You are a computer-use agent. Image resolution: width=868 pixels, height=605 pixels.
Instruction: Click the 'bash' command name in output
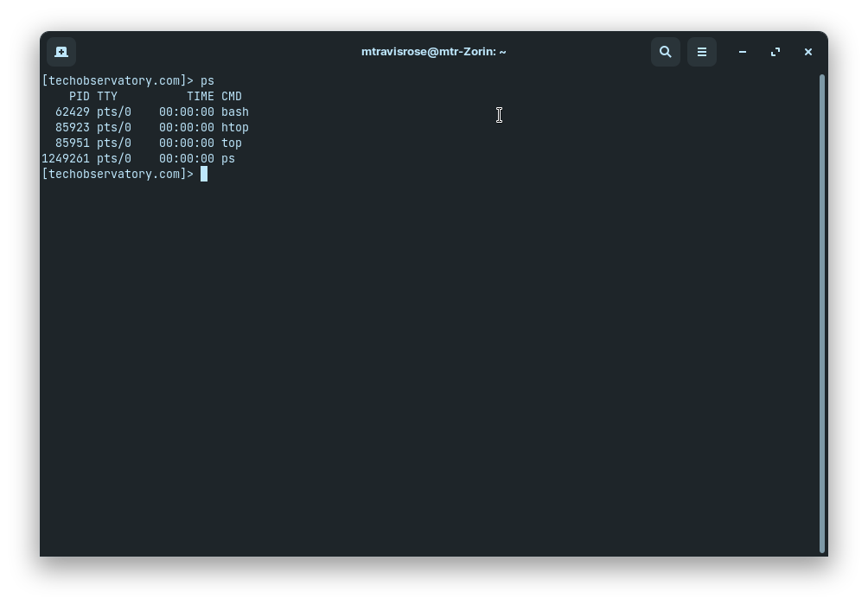[x=235, y=112]
